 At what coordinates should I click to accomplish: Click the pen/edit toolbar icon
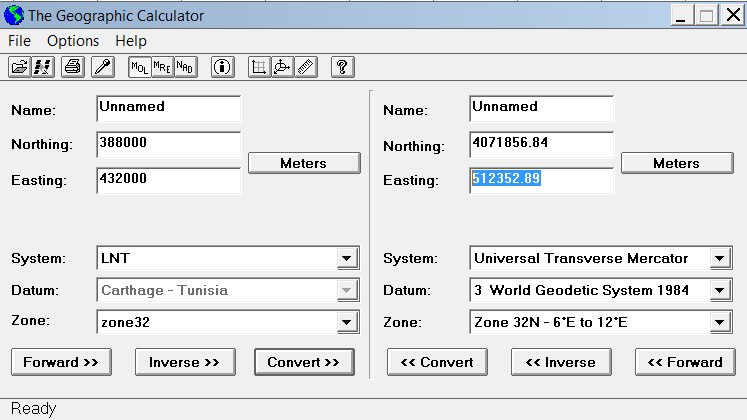103,67
